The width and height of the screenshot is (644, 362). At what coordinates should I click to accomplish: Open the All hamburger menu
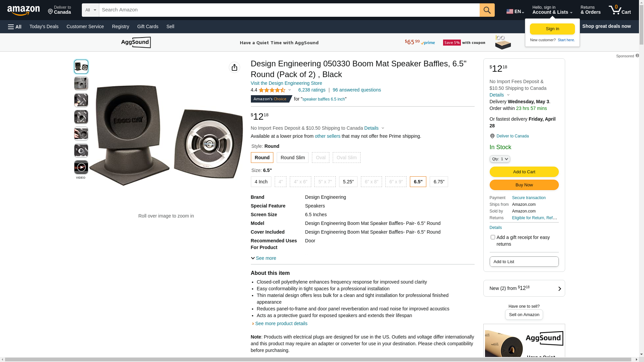coord(15,26)
